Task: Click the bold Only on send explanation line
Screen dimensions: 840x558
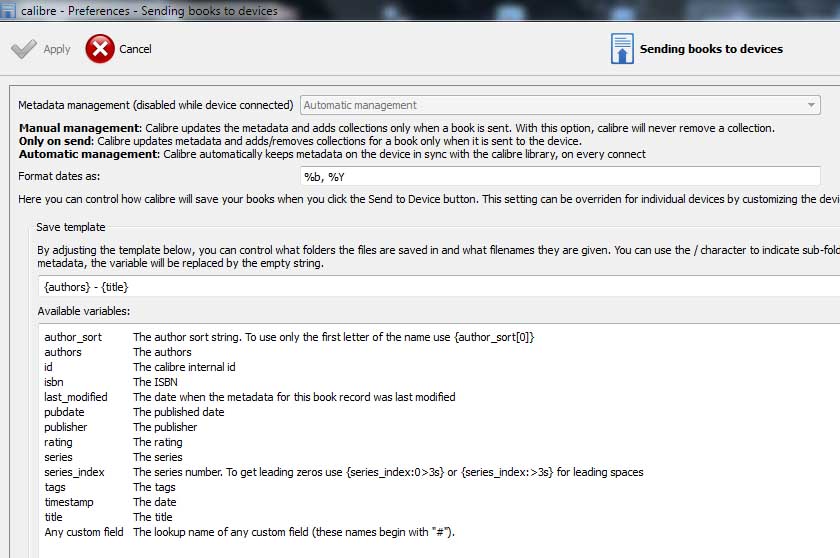Action: coord(300,141)
